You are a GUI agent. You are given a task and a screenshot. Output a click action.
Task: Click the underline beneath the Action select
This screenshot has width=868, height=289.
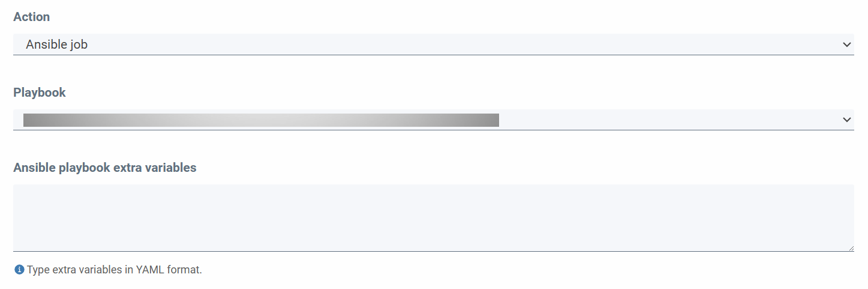click(x=433, y=55)
